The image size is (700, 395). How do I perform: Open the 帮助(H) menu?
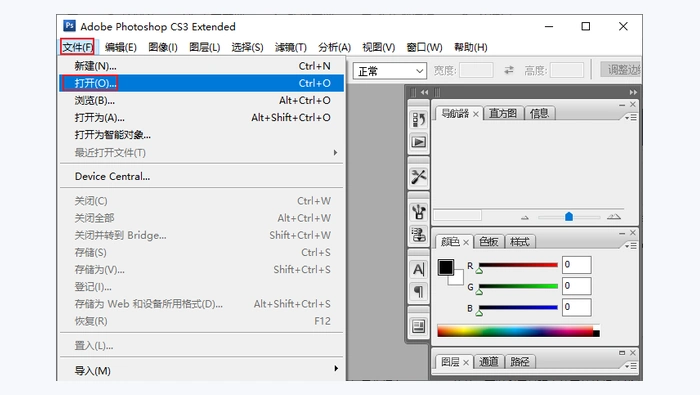coord(471,47)
